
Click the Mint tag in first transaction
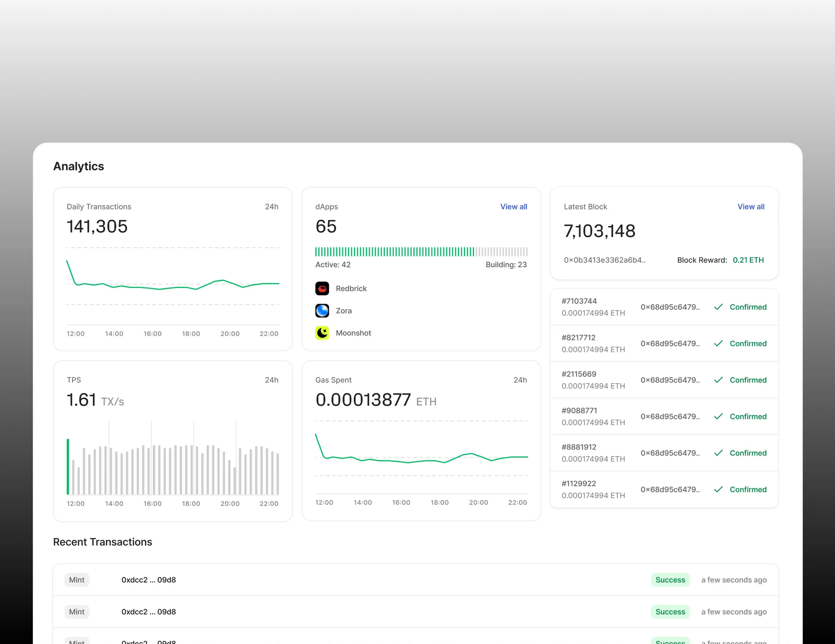(x=77, y=580)
